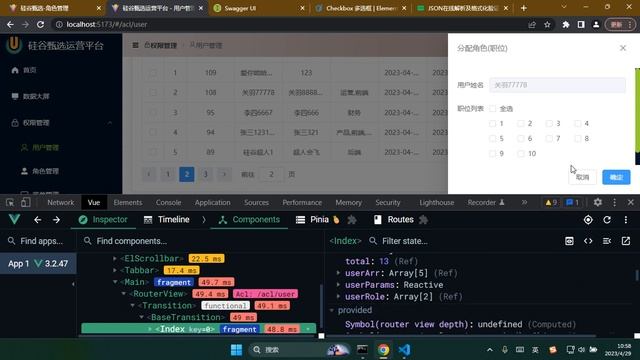
Task: Expand the ElScrollbar component node
Action: click(115, 258)
